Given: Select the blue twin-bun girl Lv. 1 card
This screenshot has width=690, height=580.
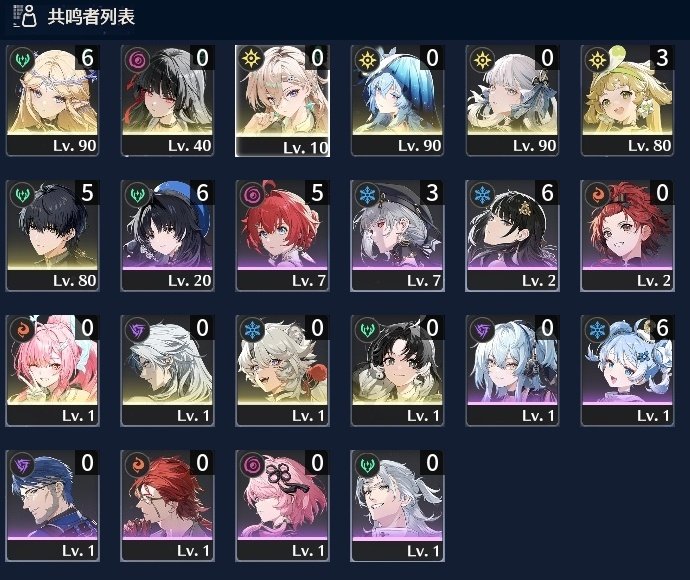Looking at the screenshot, I should pos(628,371).
